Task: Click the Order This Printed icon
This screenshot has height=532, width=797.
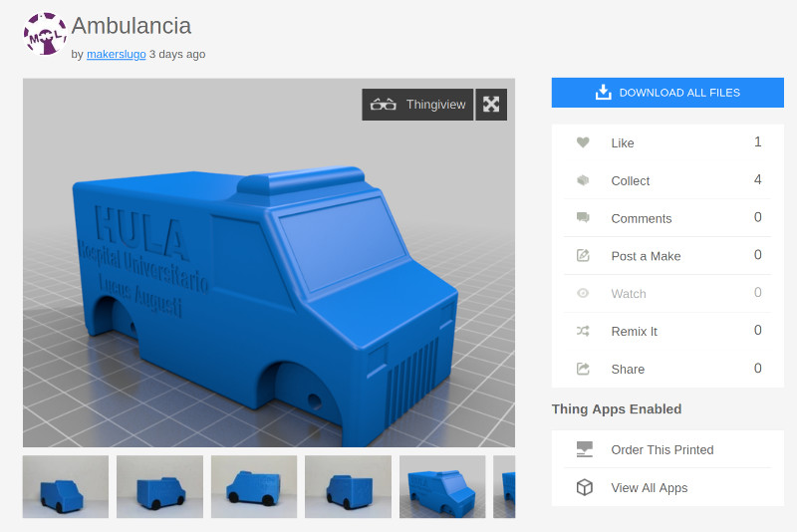Action: coord(585,449)
